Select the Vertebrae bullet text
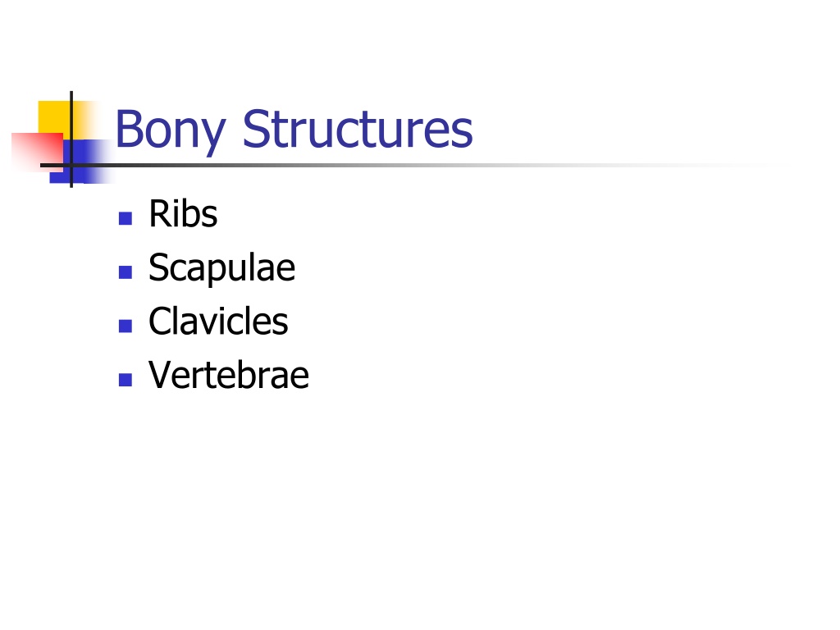The width and height of the screenshot is (840, 630). coord(230,374)
